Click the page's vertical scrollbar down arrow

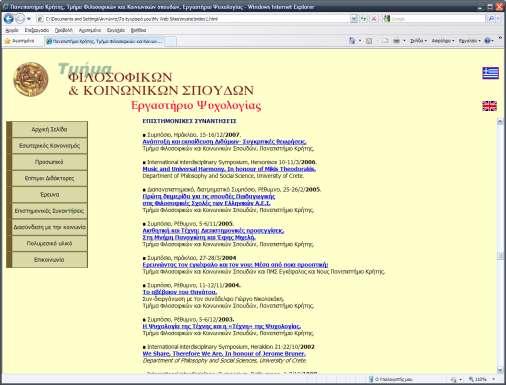coord(499,370)
